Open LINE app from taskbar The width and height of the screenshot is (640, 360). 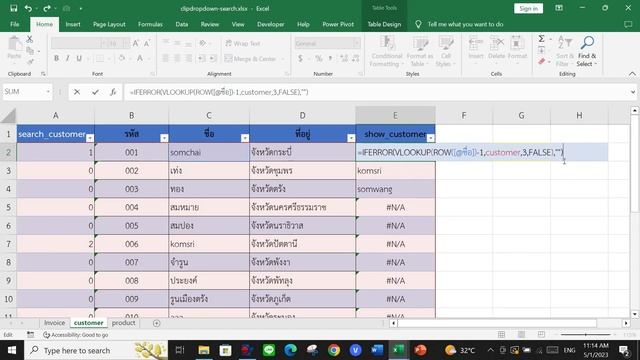point(269,350)
